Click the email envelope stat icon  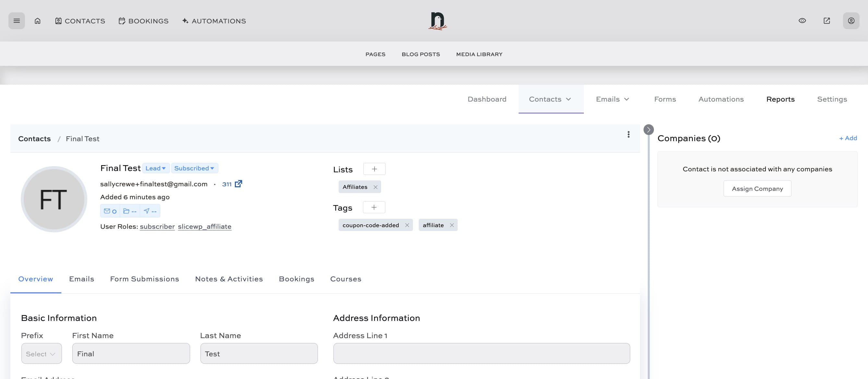106,211
